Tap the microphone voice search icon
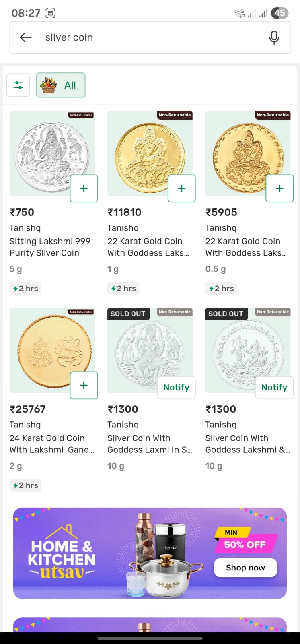Viewport: 300px width, 644px height. 274,37
